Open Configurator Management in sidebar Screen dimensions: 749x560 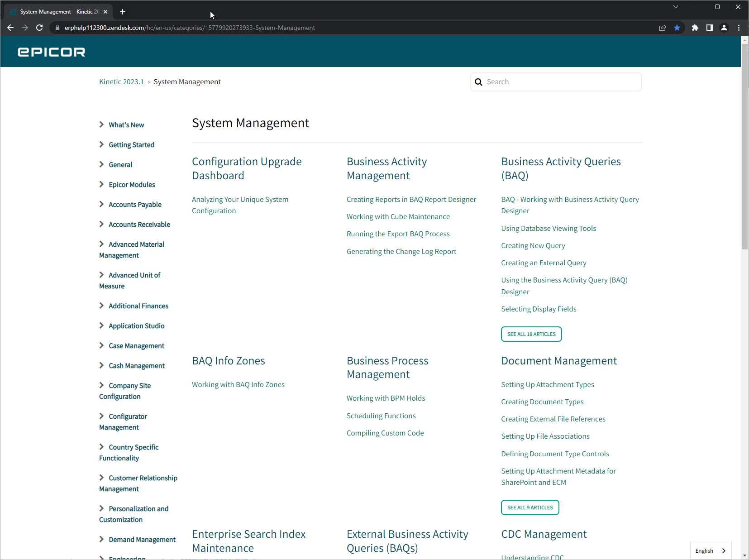tap(123, 422)
